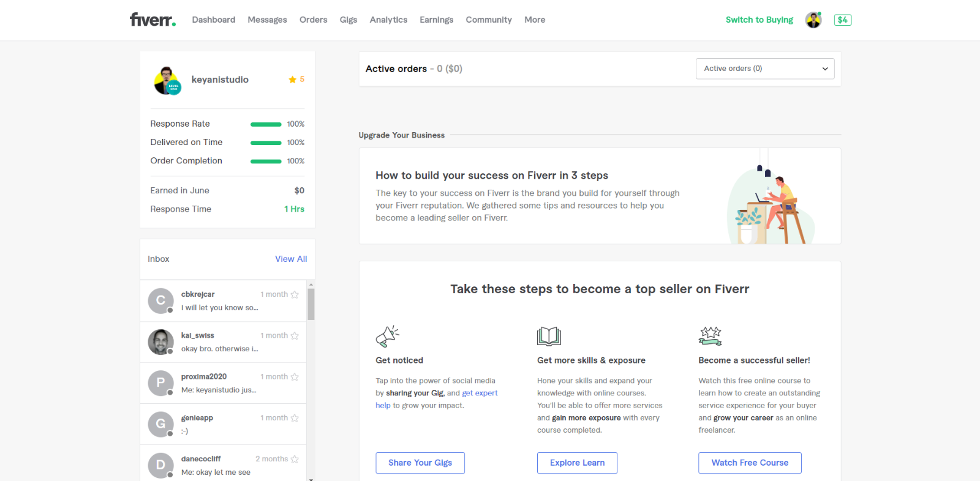The width and height of the screenshot is (980, 481).
Task: Click the Order Completion progress bar
Action: (x=266, y=161)
